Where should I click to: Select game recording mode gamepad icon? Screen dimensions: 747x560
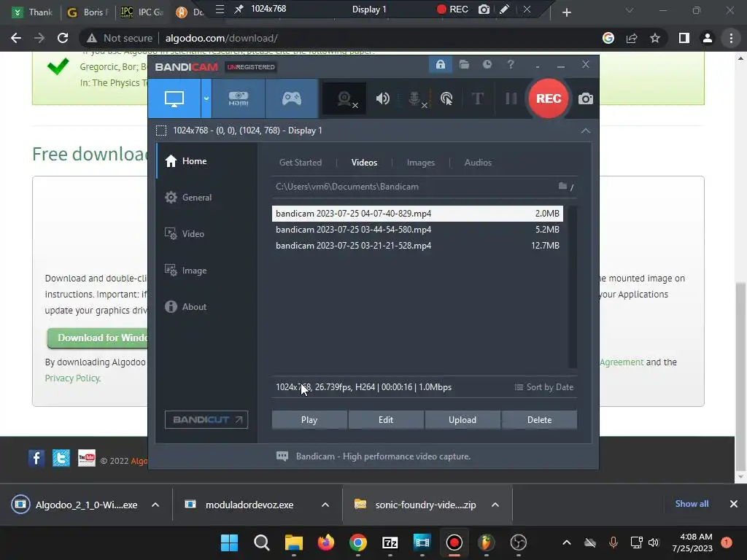point(292,98)
